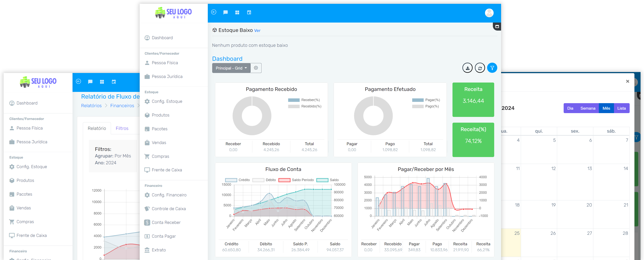The image size is (644, 260).
Task: Toggle the teal Saldo legend in Fluxo de Conta
Action: click(328, 180)
